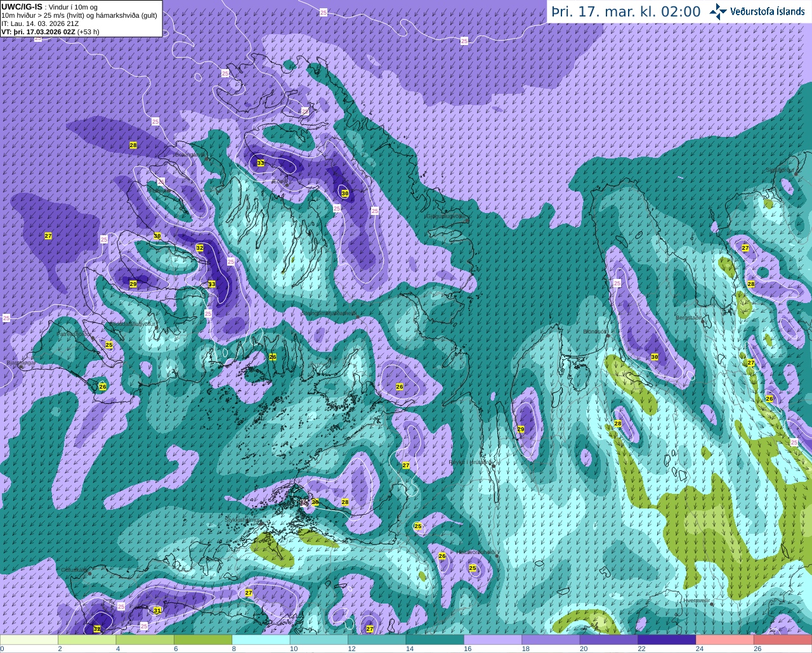The height and width of the screenshot is (653, 812).
Task: Click the Bíldudalsflugvöllur station label
Action: pyautogui.click(x=133, y=323)
